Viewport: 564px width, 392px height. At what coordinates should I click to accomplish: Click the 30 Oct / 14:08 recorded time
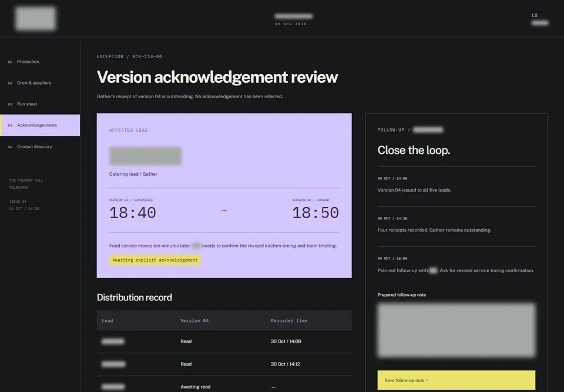click(286, 341)
